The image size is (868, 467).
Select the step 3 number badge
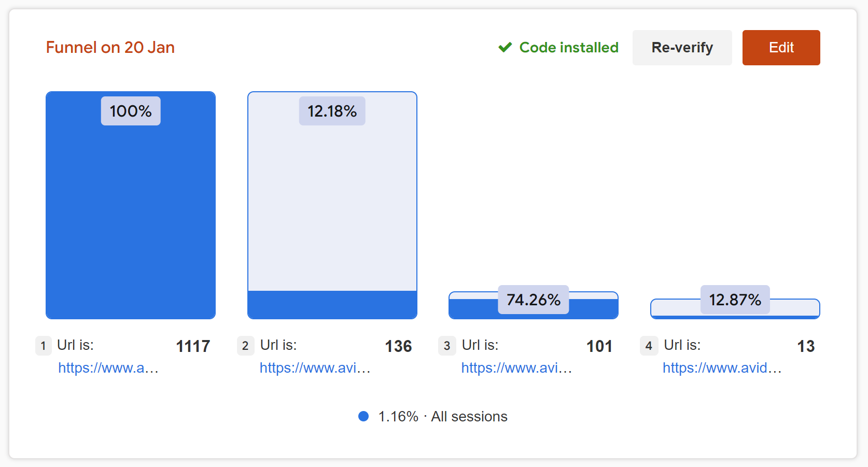(446, 346)
